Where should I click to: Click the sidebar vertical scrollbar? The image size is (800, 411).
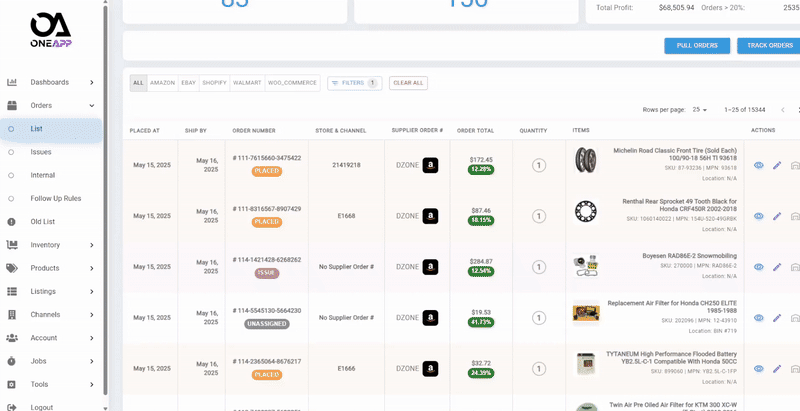point(106,199)
